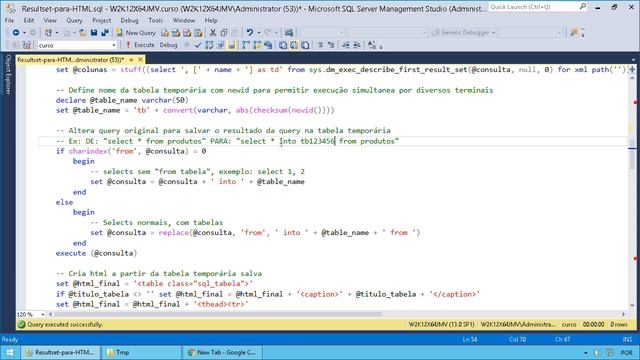
Task: Click the Database Engine Query icon
Action: tap(165, 33)
